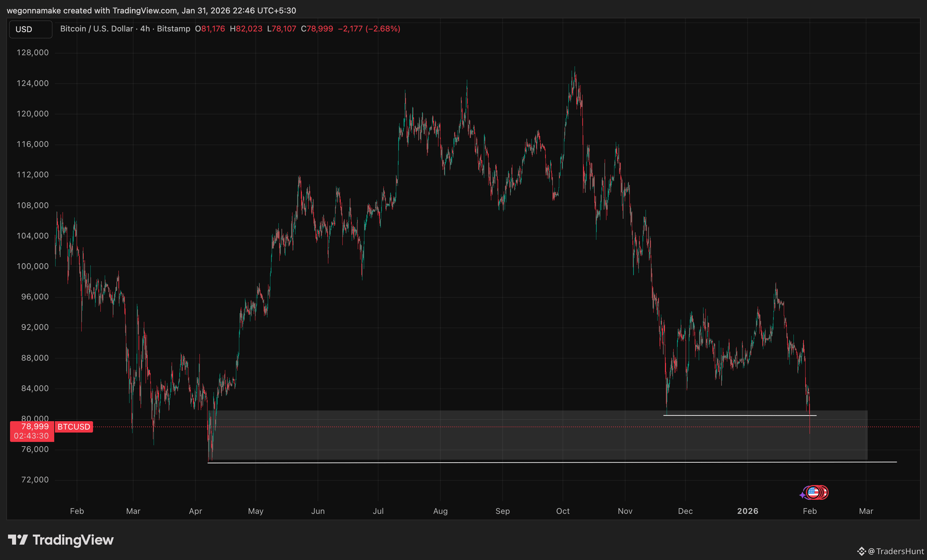
Task: Click the low value L78,107
Action: click(281, 28)
